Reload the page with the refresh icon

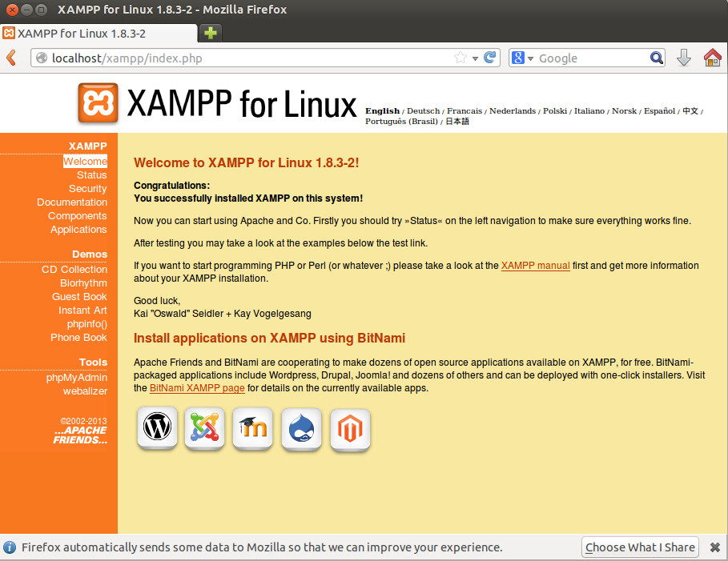click(489, 58)
